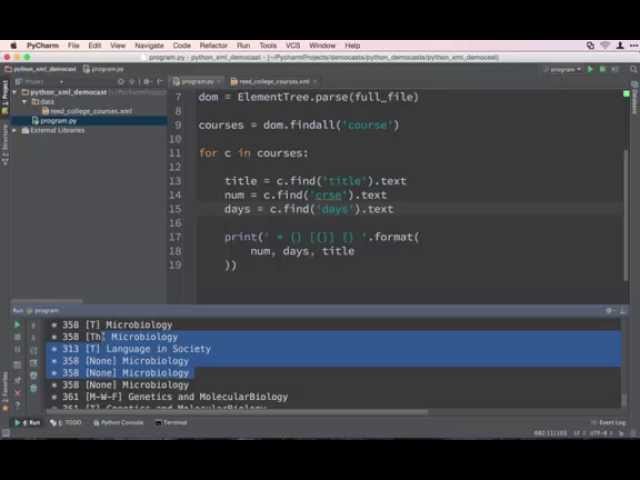Open the program run configuration dropdown
640x480 pixels.
point(563,69)
